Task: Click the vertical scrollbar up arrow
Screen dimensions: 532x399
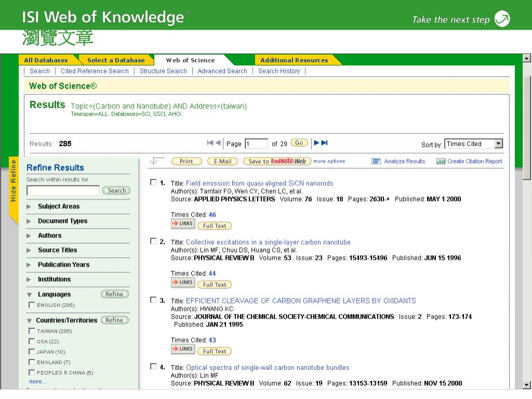Action: 527,58
